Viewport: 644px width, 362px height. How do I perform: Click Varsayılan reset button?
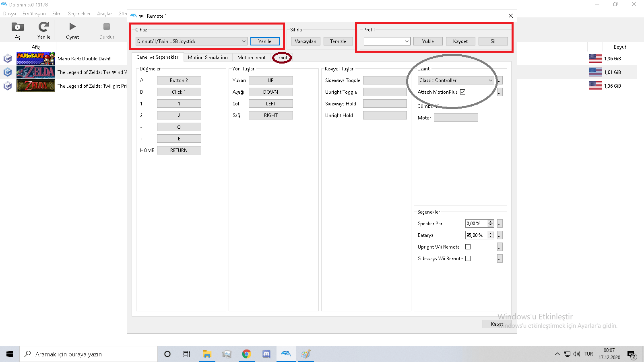(x=305, y=41)
